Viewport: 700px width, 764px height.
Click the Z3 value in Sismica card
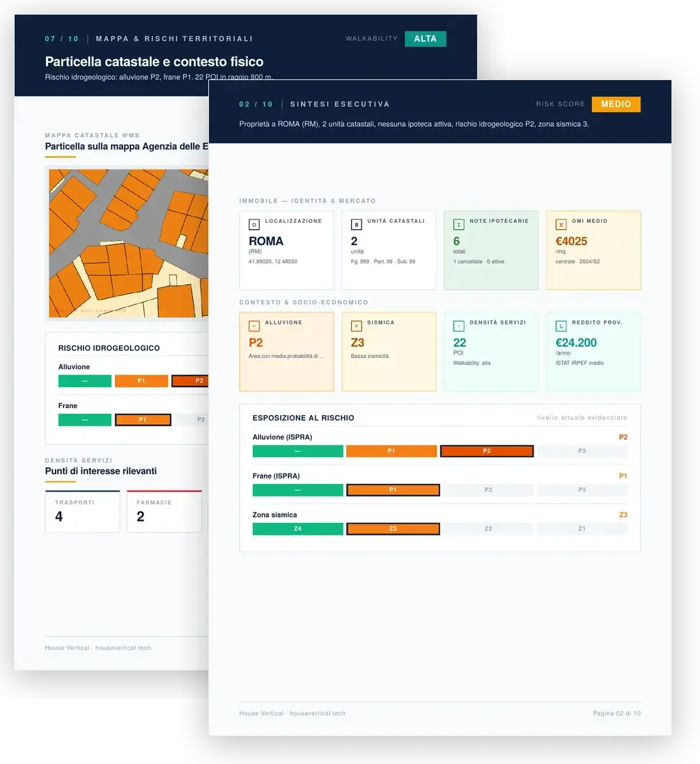[x=357, y=343]
